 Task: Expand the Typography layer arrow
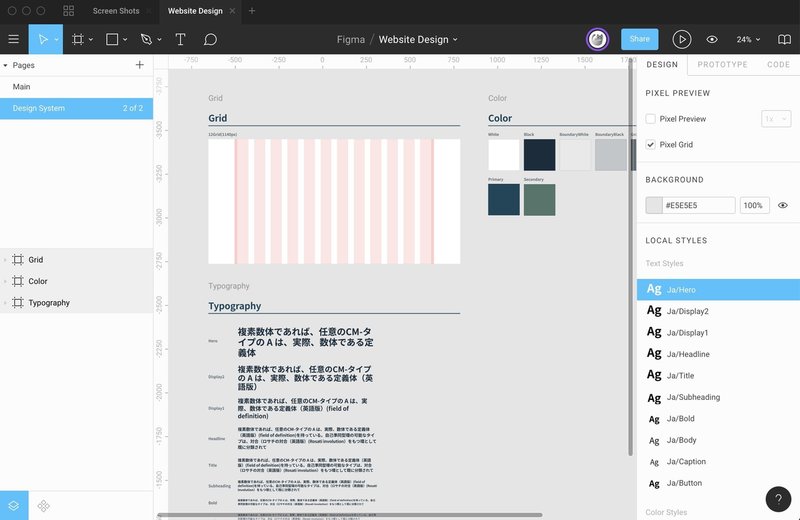(5, 303)
